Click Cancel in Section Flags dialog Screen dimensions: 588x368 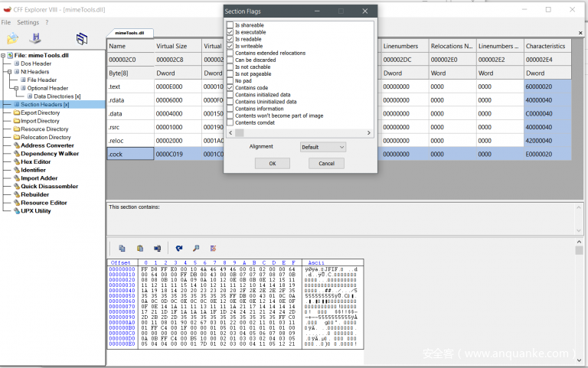(x=326, y=164)
